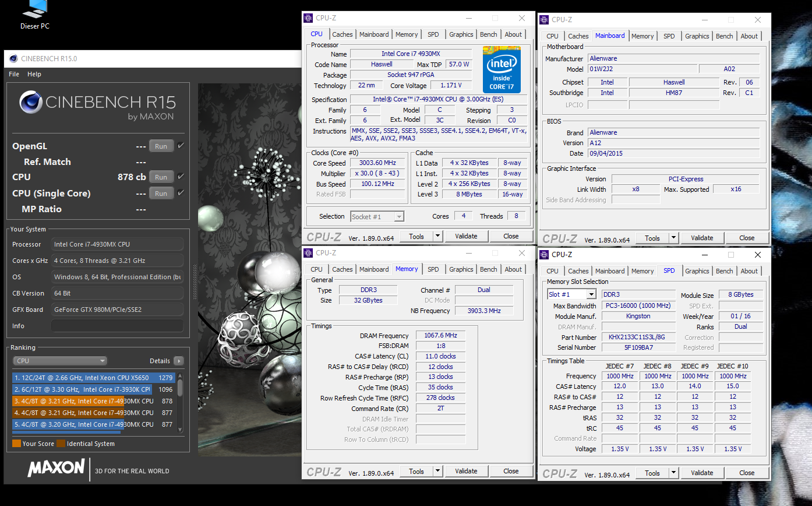The height and width of the screenshot is (506, 812).
Task: Open Tools dropdown arrow in the SPD-tab window
Action: point(673,473)
